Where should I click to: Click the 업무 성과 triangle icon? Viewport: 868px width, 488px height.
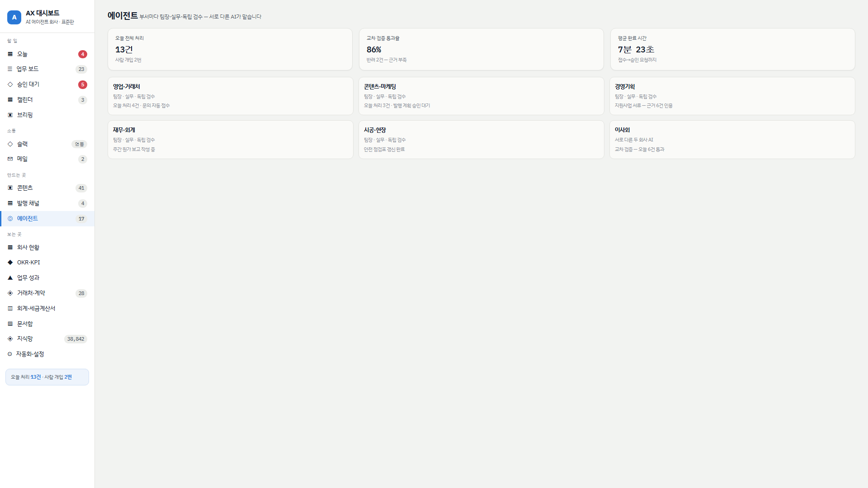(10, 278)
